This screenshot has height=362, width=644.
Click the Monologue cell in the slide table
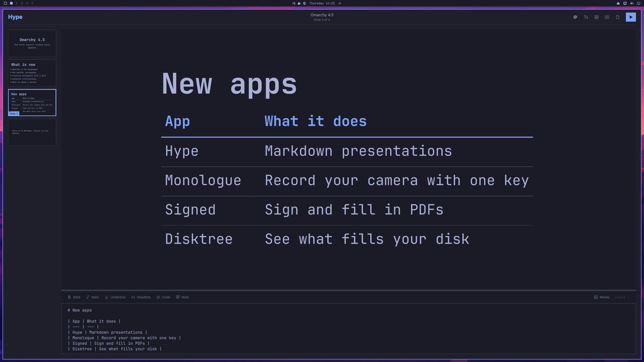pyautogui.click(x=203, y=181)
